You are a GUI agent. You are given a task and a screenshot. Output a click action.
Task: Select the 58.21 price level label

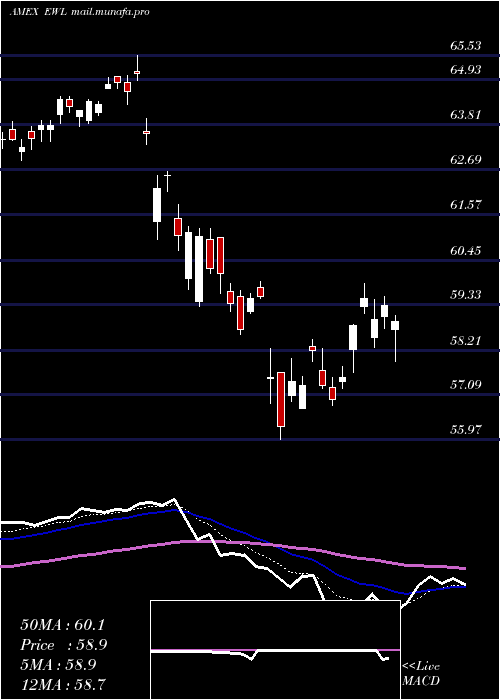click(x=466, y=341)
